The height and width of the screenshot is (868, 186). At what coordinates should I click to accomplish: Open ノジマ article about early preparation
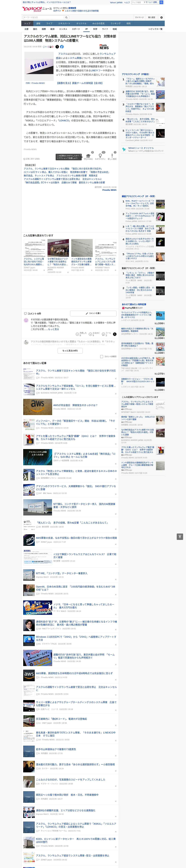84,606
